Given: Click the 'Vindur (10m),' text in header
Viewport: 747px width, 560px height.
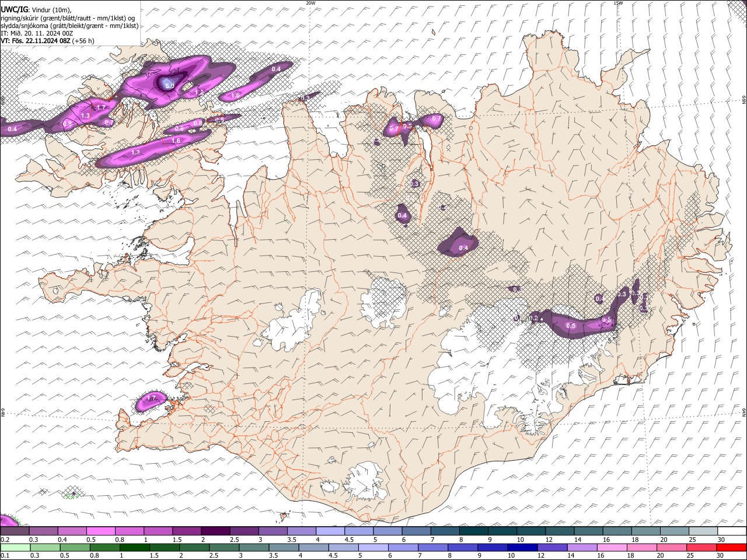Looking at the screenshot, I should [x=50, y=10].
